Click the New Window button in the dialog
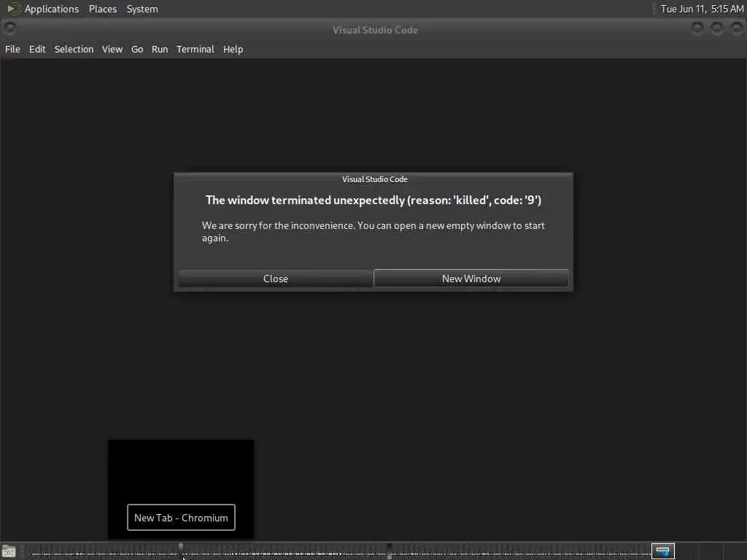 [x=471, y=279]
